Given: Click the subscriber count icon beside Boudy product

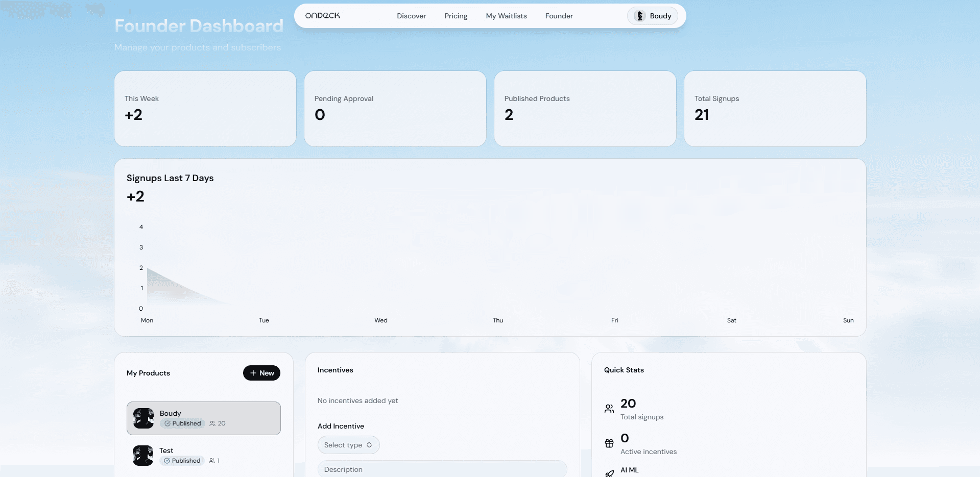Looking at the screenshot, I should [213, 423].
